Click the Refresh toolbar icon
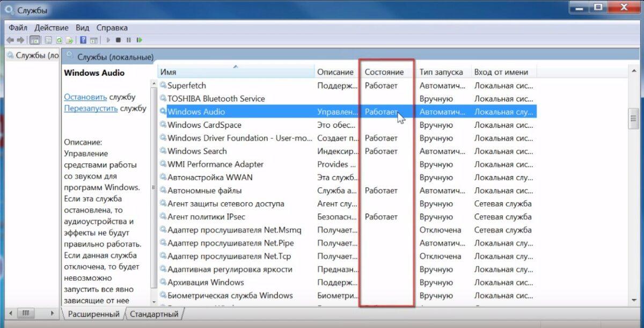This screenshot has height=328, width=644. pyautogui.click(x=59, y=40)
